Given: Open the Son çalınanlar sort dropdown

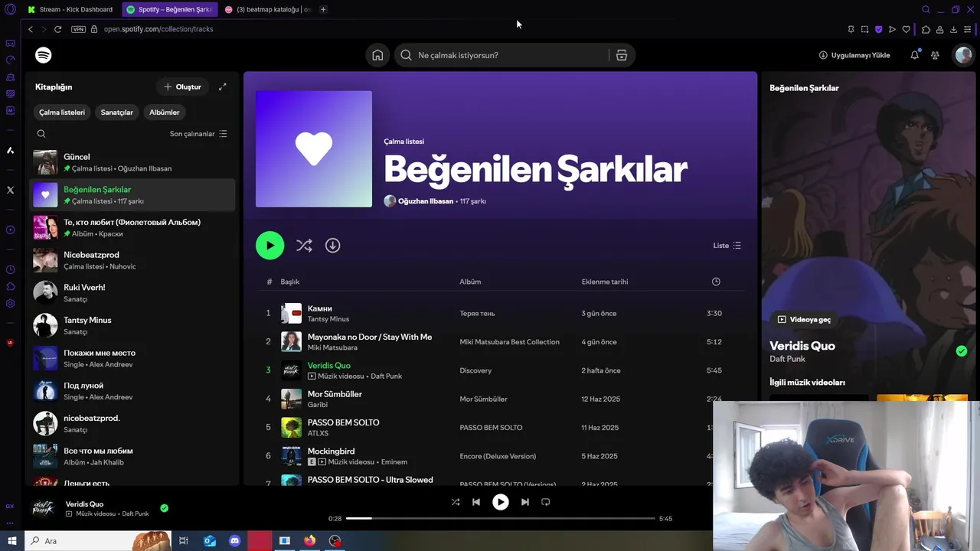Looking at the screenshot, I should 198,134.
